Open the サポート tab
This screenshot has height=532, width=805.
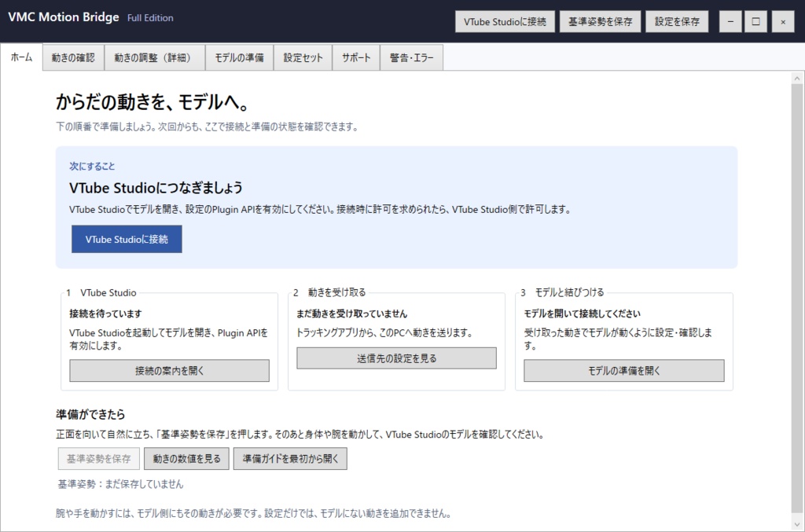(356, 57)
